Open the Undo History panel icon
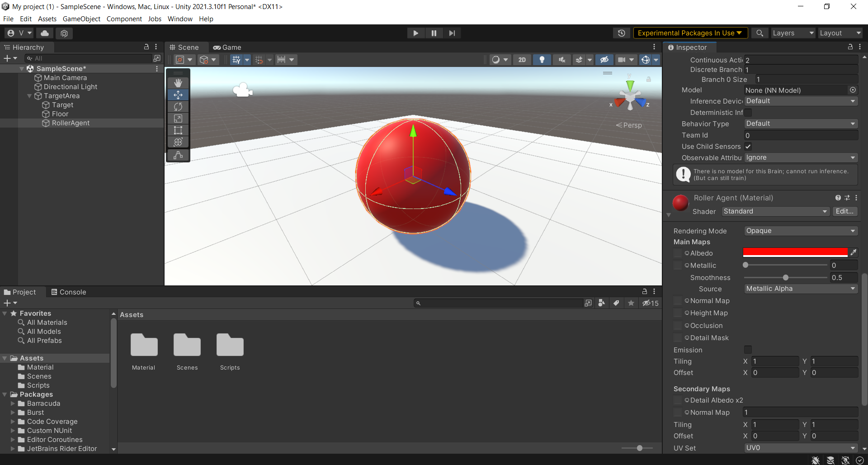Viewport: 868px width, 465px height. (622, 33)
